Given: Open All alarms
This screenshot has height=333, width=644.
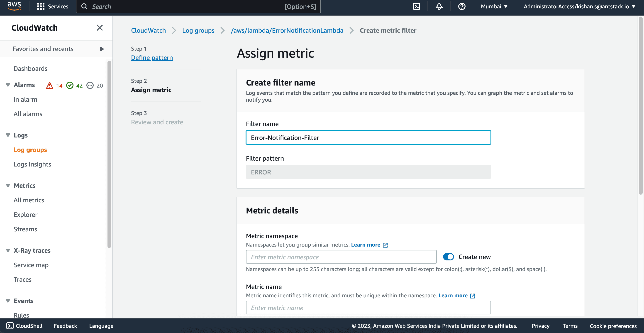Looking at the screenshot, I should [28, 114].
